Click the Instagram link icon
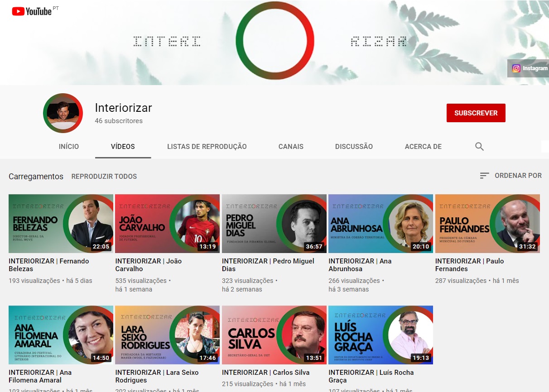 pyautogui.click(x=516, y=68)
